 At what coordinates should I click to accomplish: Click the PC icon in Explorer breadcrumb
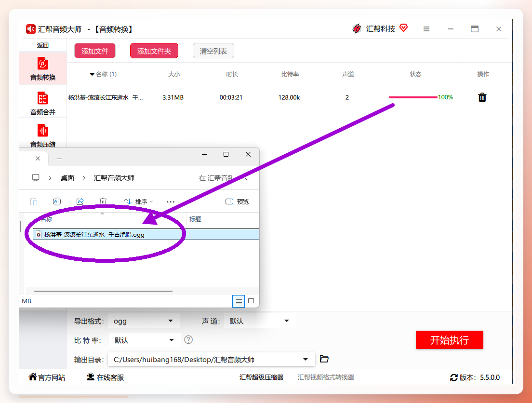pyautogui.click(x=36, y=177)
